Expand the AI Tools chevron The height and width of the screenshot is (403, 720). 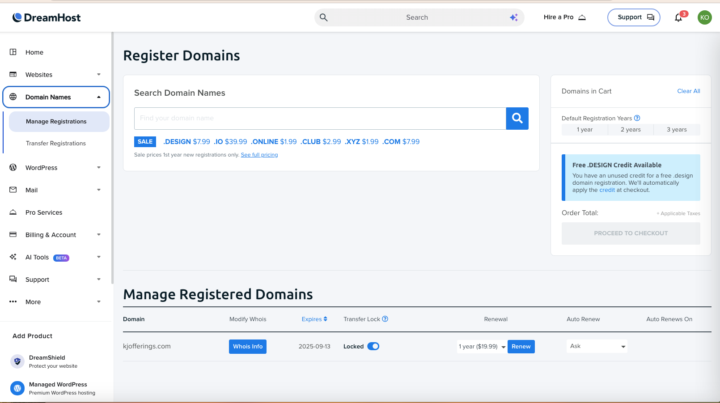pyautogui.click(x=99, y=257)
